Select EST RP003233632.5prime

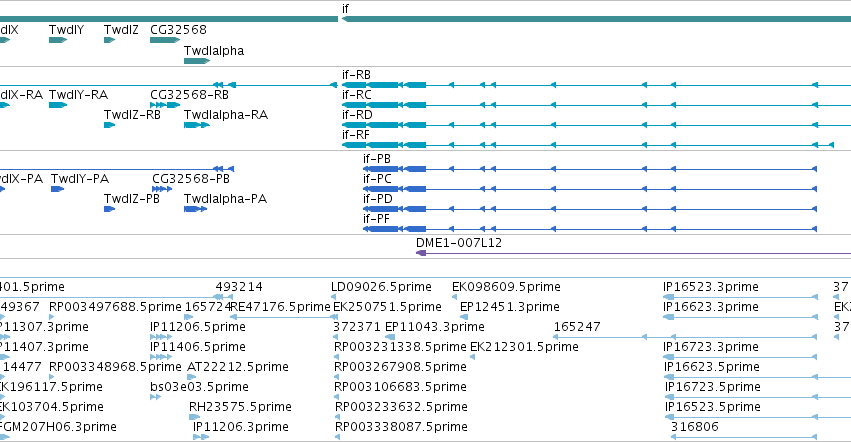tap(401, 408)
